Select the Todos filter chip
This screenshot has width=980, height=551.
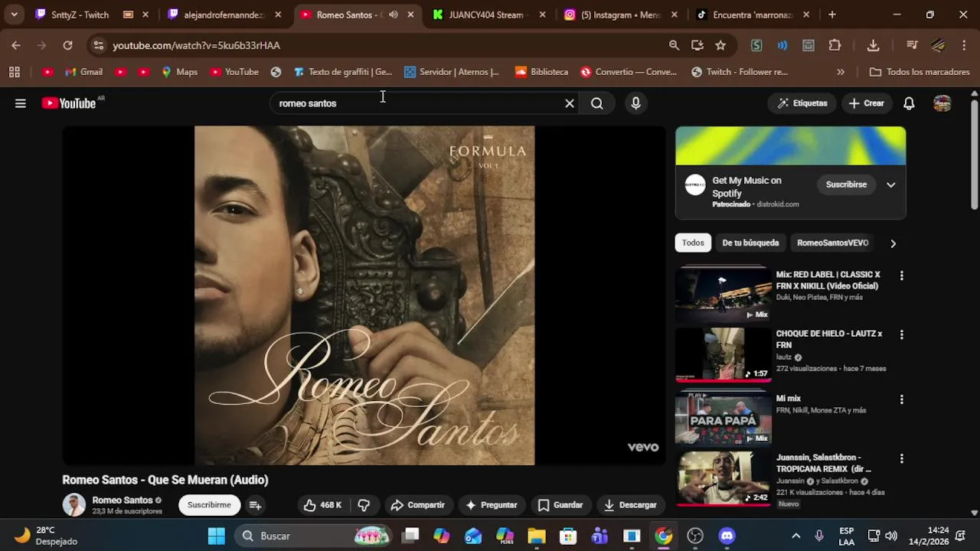(x=693, y=243)
